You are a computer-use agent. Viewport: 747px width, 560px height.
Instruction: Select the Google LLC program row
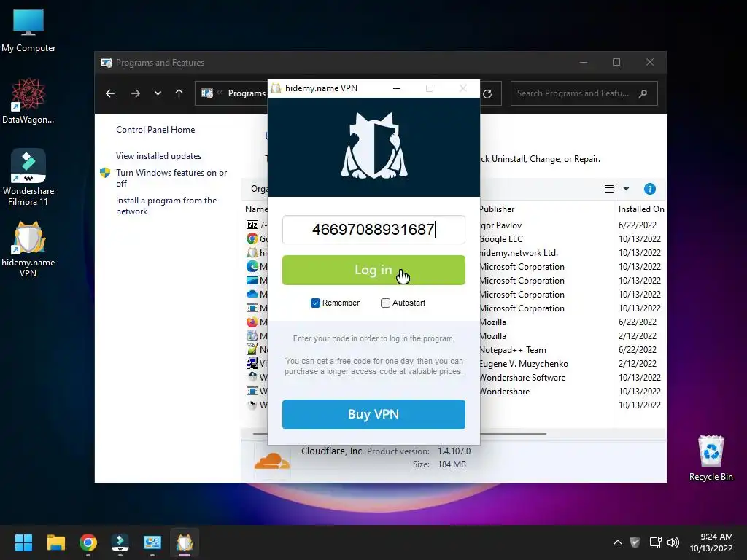[x=455, y=238]
